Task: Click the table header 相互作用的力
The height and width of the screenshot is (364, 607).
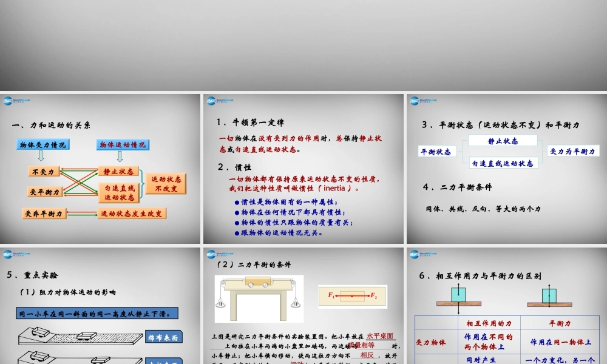Action: point(489,323)
